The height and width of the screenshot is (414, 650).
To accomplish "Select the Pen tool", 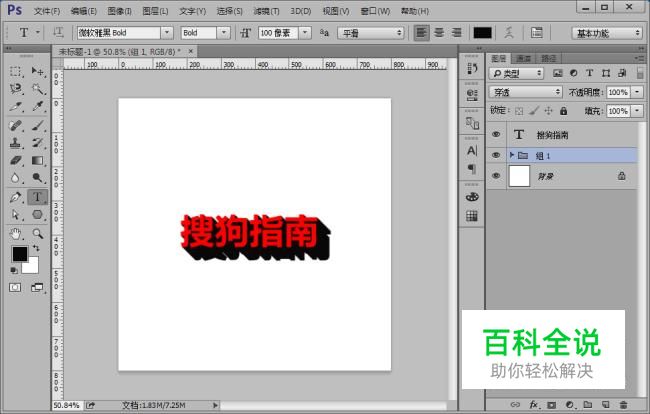I will coord(16,197).
